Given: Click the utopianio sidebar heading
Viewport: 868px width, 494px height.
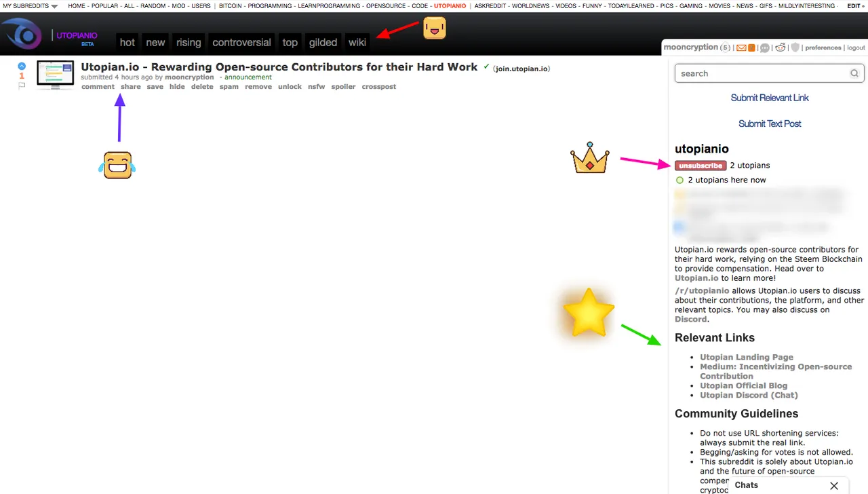Looking at the screenshot, I should (x=702, y=149).
